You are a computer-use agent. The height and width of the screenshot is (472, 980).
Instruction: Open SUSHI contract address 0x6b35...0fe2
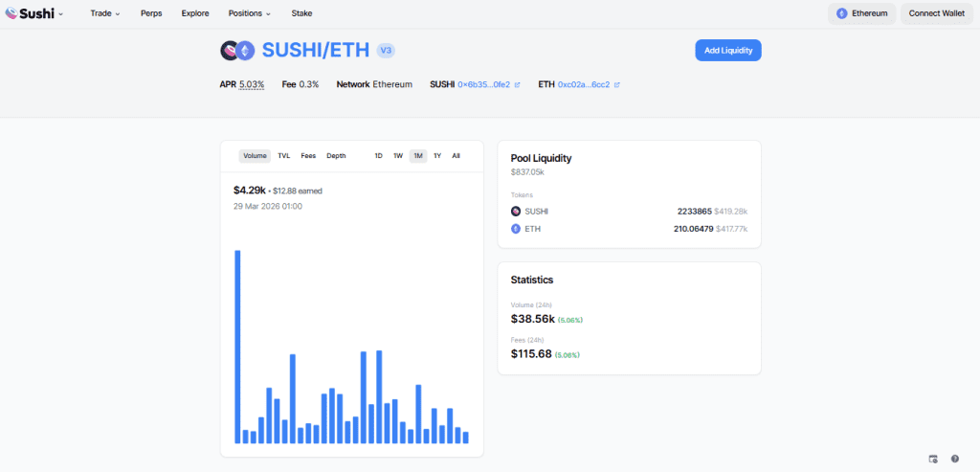tap(483, 84)
